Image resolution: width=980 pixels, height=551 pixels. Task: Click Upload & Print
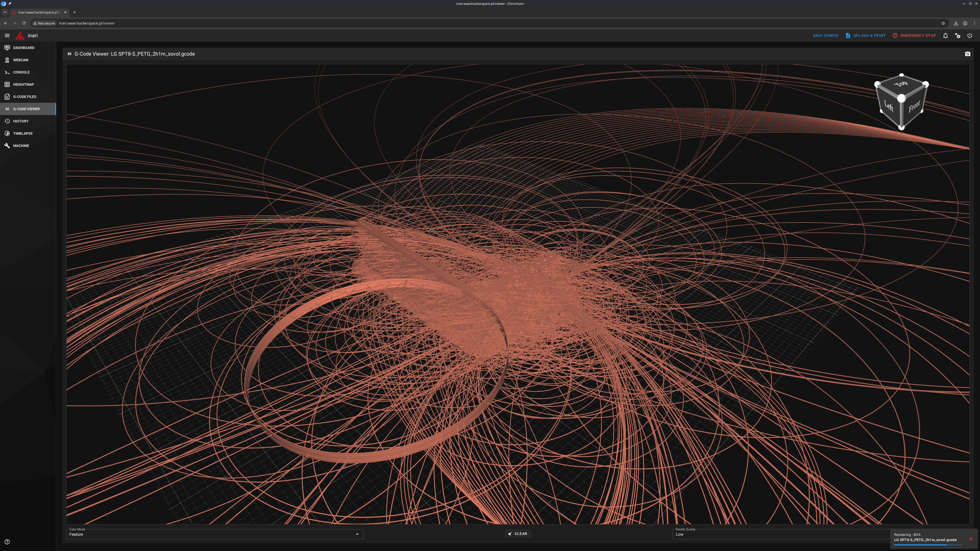(x=865, y=35)
